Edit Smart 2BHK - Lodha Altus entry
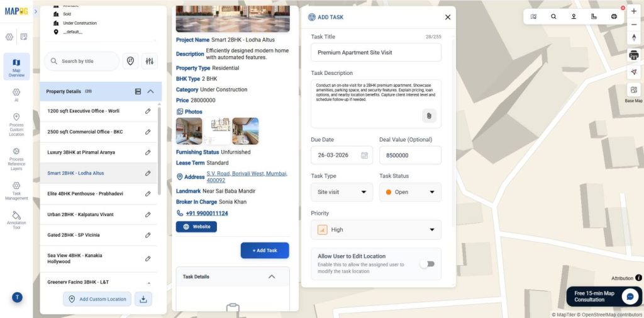 [148, 173]
